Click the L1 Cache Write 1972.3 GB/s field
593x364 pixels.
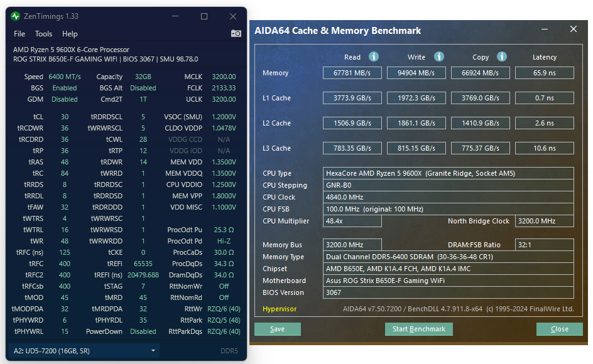coord(416,98)
